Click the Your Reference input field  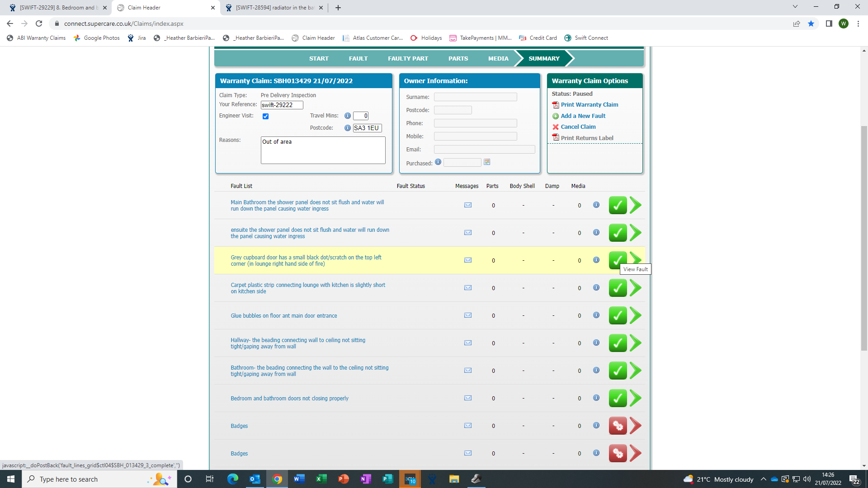tap(282, 105)
